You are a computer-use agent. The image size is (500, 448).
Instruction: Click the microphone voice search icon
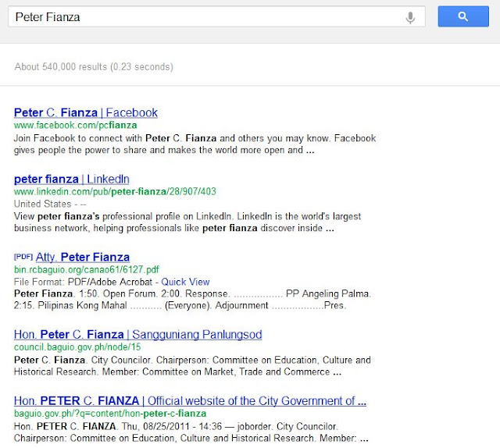click(x=410, y=17)
